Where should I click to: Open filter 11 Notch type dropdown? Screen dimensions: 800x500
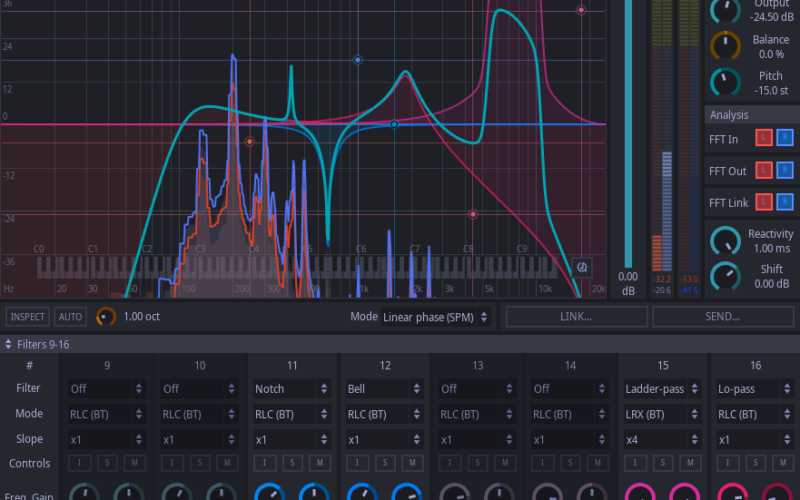292,388
